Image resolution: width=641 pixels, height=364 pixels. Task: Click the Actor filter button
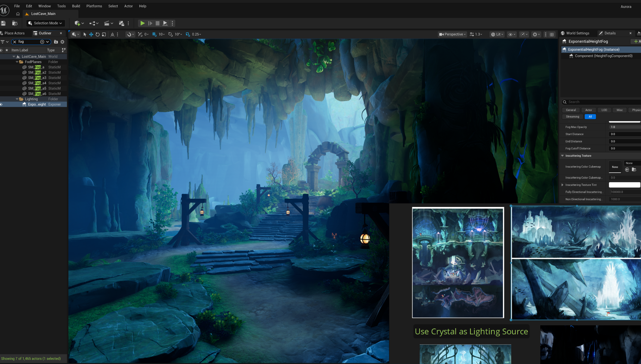(588, 110)
